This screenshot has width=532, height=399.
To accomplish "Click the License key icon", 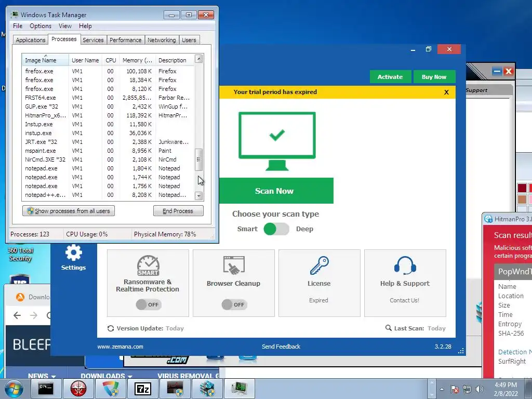I will [320, 265].
